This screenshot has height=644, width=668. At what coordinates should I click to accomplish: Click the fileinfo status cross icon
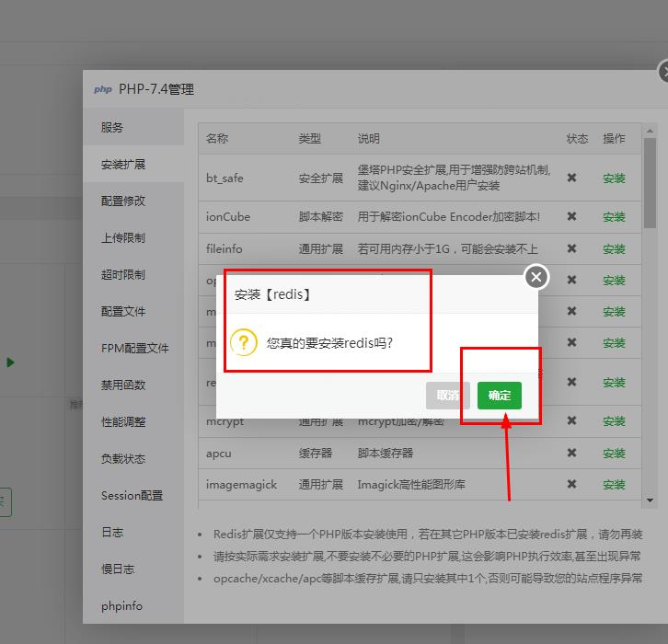pyautogui.click(x=571, y=248)
